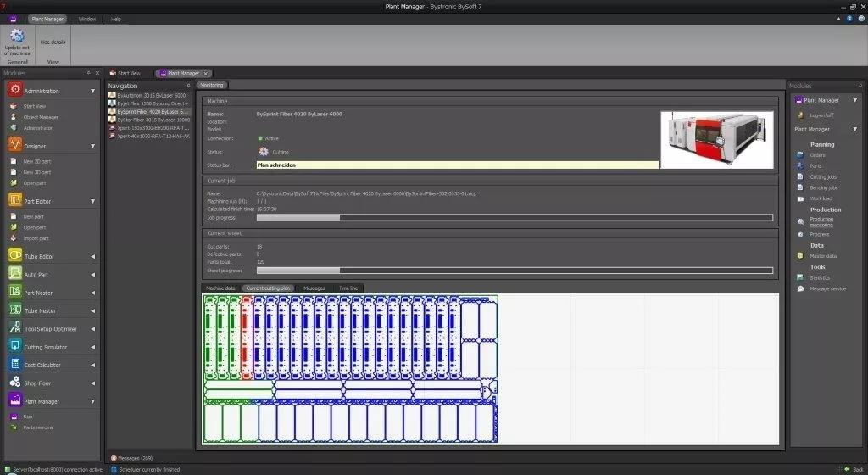This screenshot has width=868, height=475.
Task: Collapse the right Plant Manager header arrow
Action: tap(859, 100)
